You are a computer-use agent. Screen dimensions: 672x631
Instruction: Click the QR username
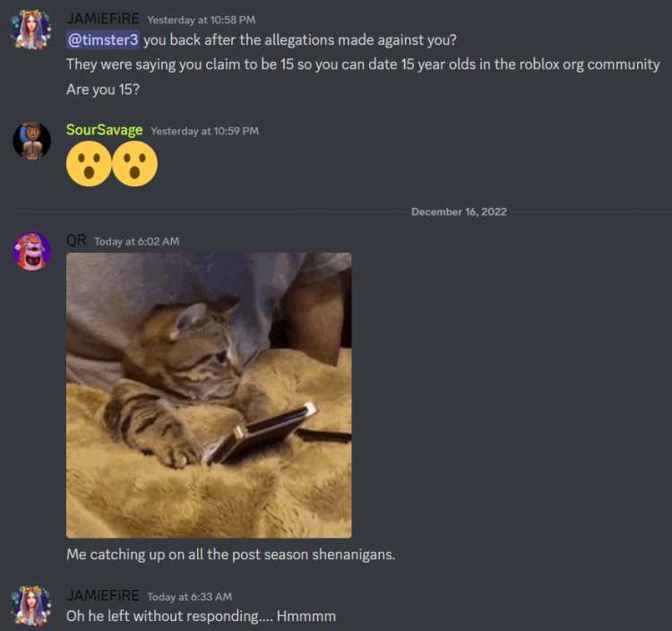[x=76, y=240]
